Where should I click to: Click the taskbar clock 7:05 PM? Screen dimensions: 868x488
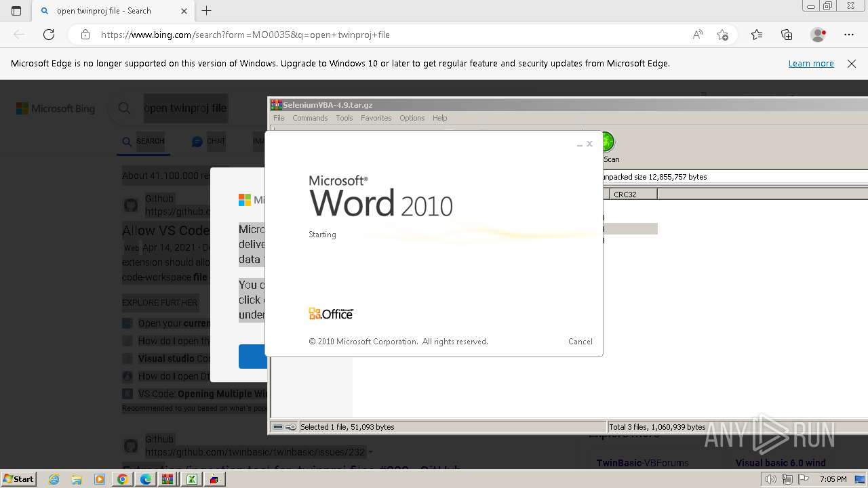coord(833,479)
